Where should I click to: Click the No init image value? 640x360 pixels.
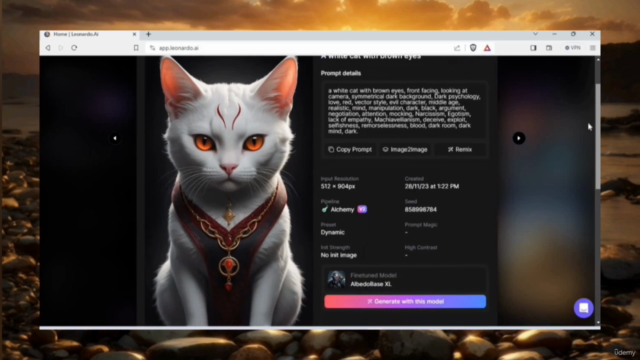(x=339, y=255)
